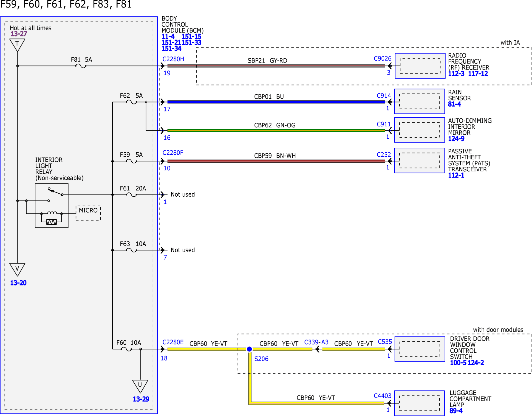The width and height of the screenshot is (532, 416).
Task: Click connector label C9026
Action: (383, 58)
